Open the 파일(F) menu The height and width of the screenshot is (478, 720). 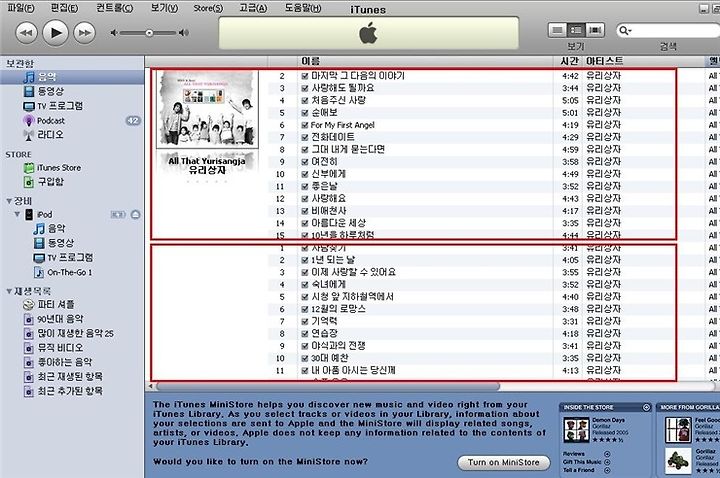[x=21, y=8]
